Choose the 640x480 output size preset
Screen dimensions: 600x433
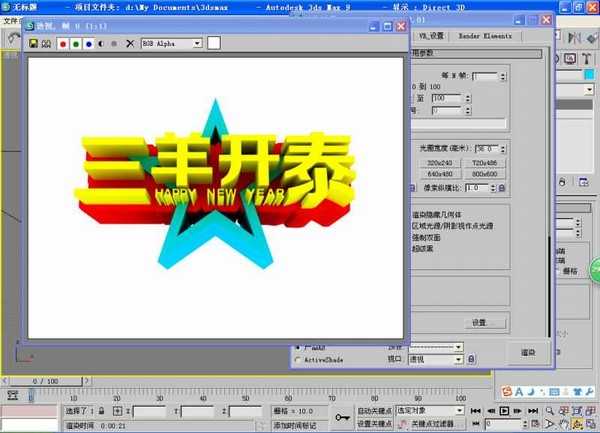click(439, 174)
